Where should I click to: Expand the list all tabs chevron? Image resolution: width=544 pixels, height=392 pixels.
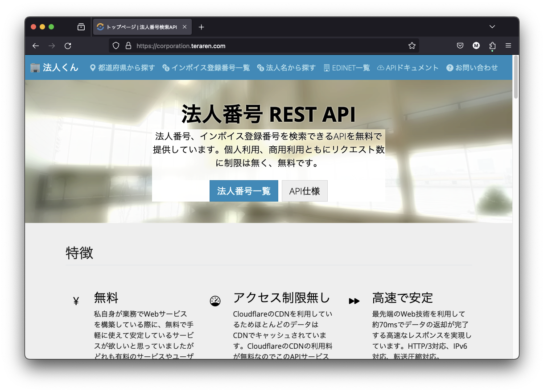[492, 27]
